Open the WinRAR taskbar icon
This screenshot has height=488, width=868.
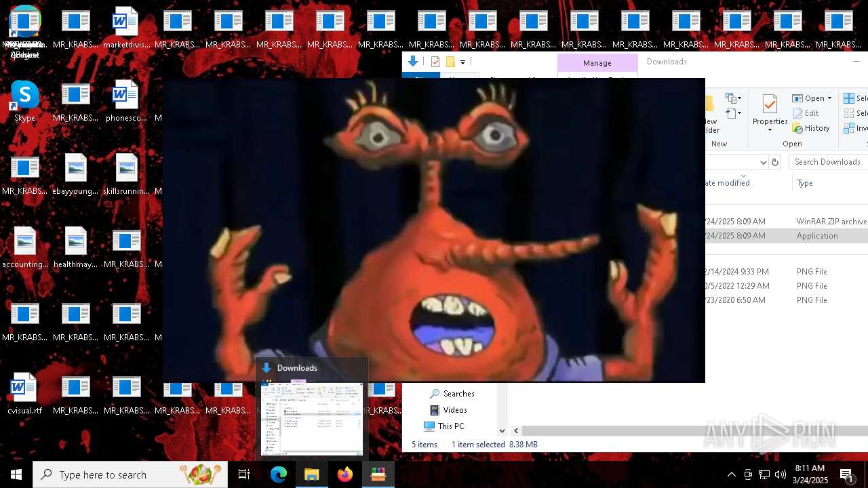(x=378, y=474)
